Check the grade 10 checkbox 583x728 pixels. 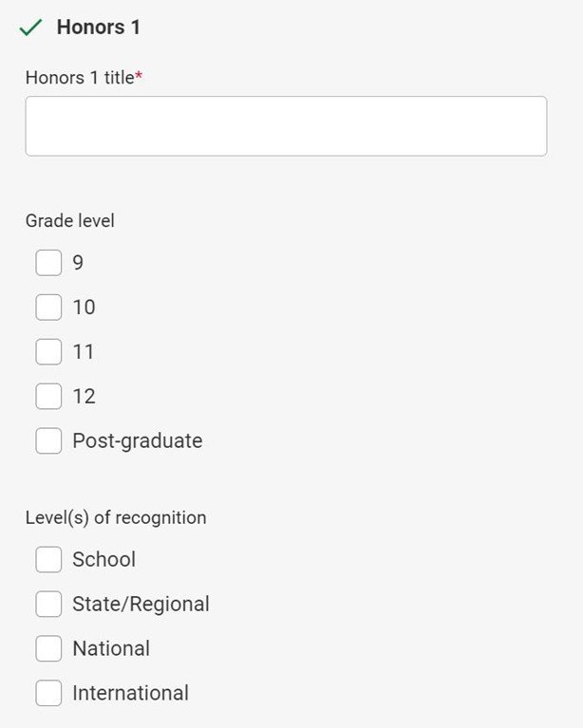tap(48, 308)
